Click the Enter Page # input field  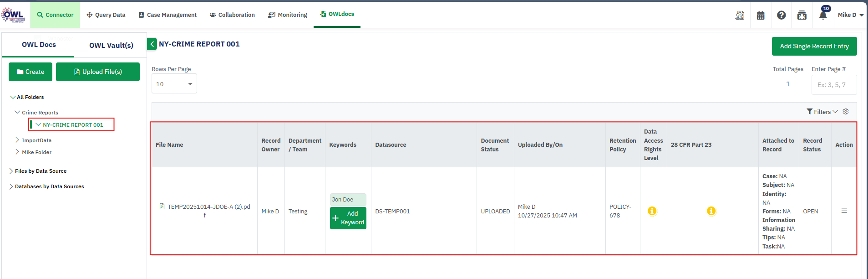tap(834, 85)
